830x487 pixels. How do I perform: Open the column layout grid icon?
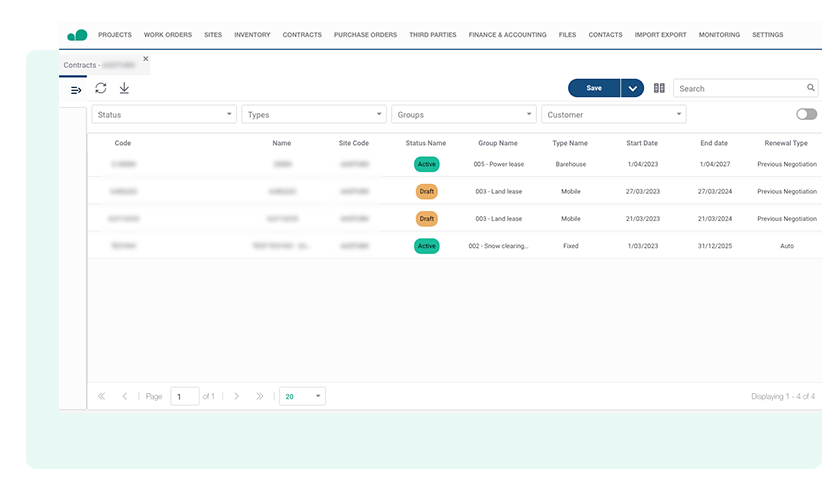click(x=659, y=88)
